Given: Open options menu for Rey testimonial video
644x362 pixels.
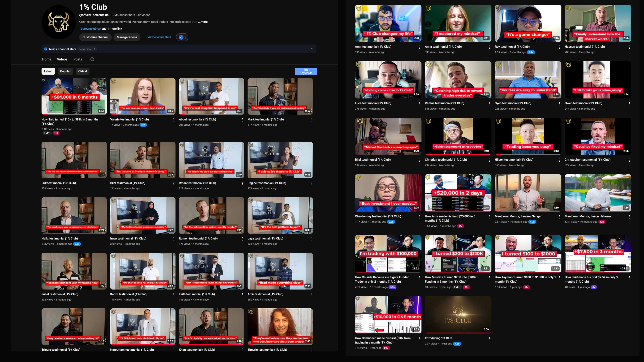Looking at the screenshot, I should point(560,47).
